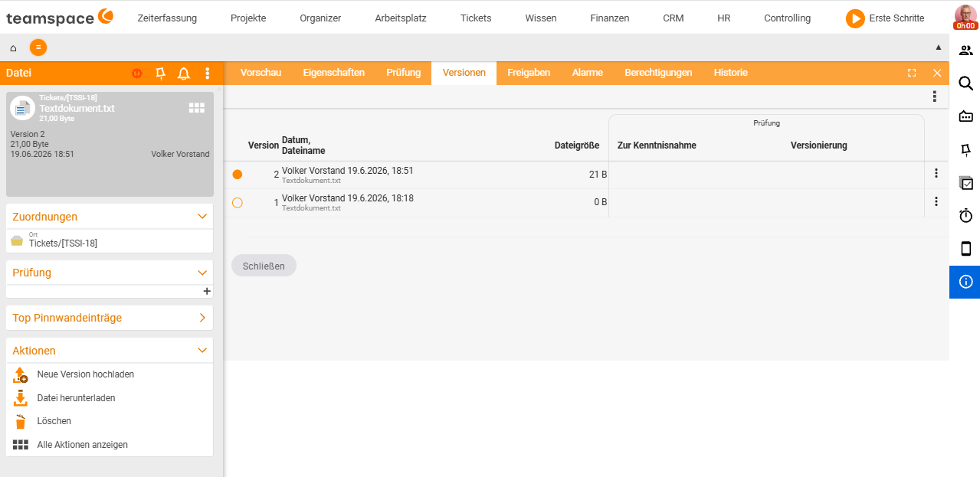Open the tasks checkbox icon in right sidebar

[965, 183]
